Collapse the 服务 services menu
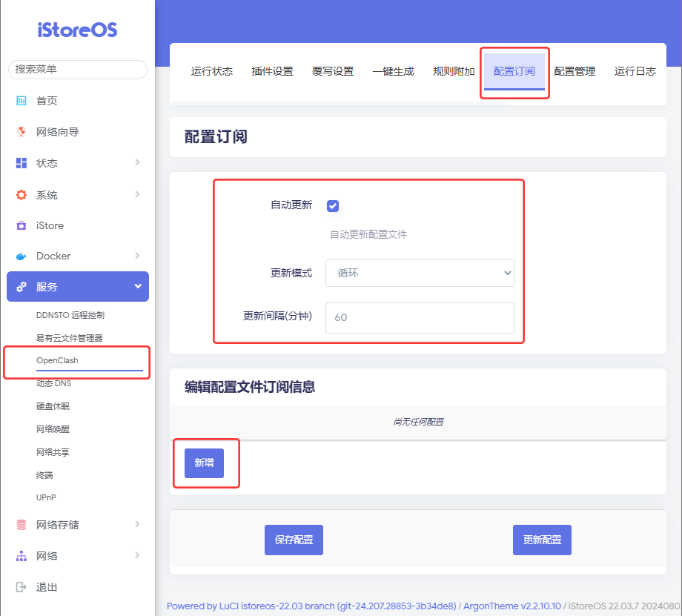682x616 pixels. pyautogui.click(x=77, y=286)
